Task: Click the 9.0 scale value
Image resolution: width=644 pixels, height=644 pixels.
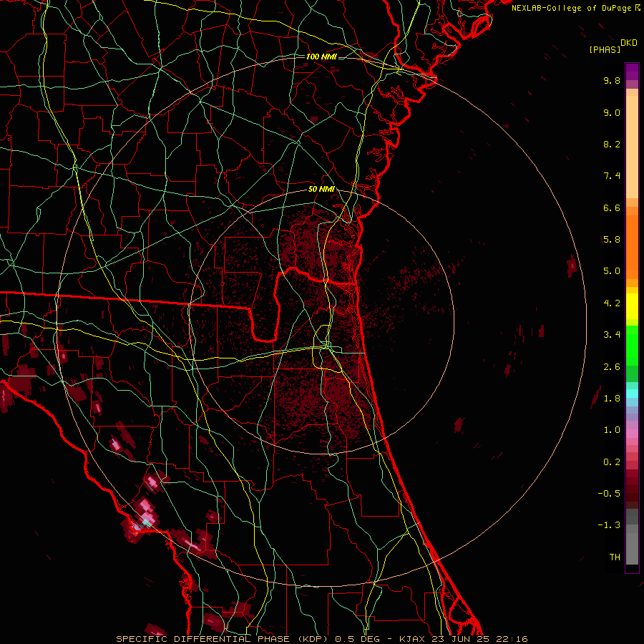Action: pyautogui.click(x=612, y=113)
